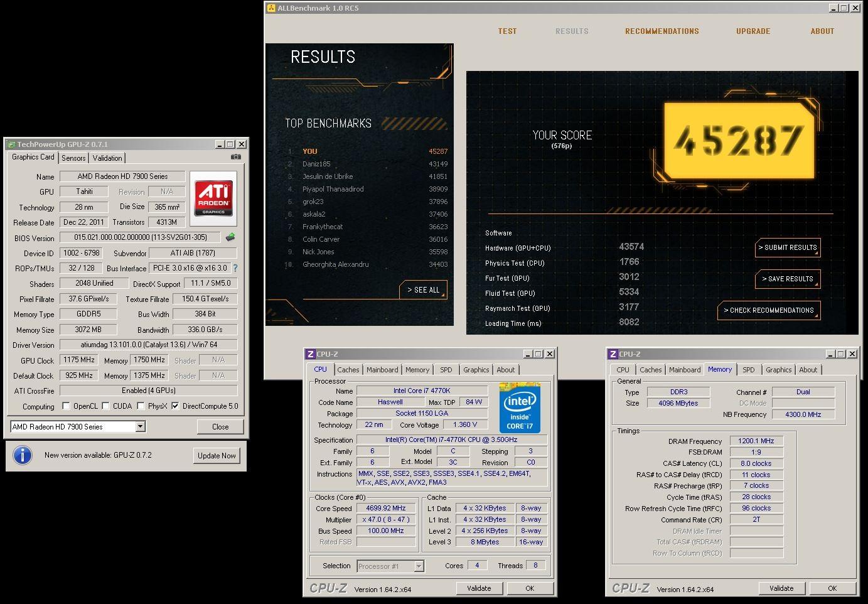Open the Mainboard tab in left CPU-Z window
This screenshot has width=868, height=604.
pos(382,370)
